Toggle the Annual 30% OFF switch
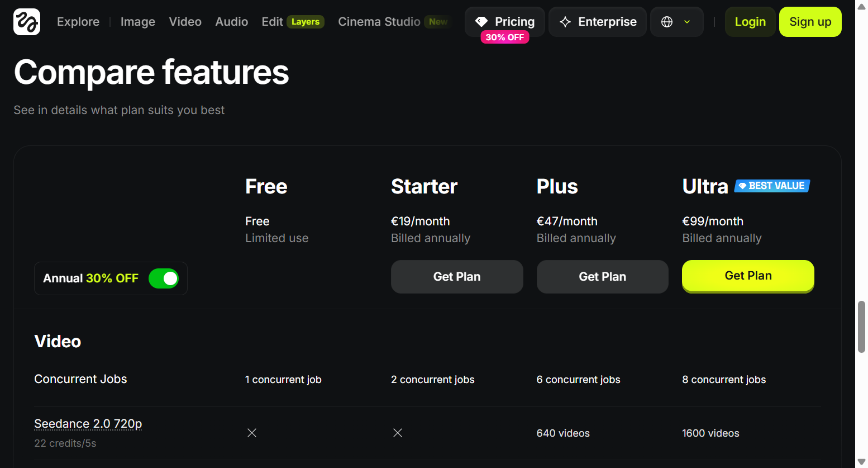The width and height of the screenshot is (868, 468). pyautogui.click(x=164, y=278)
